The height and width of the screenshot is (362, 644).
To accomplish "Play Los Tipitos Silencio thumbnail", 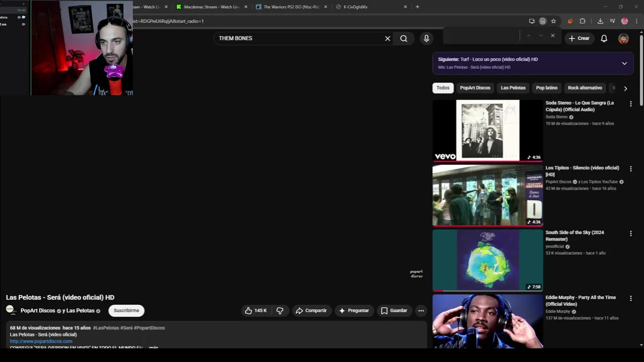I will (488, 195).
